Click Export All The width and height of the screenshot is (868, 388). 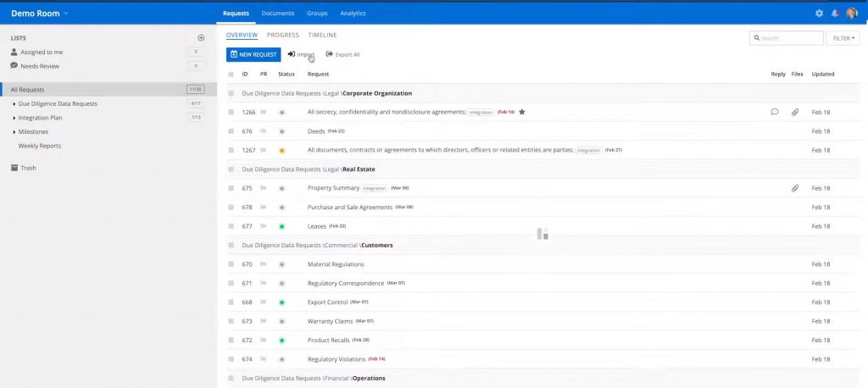point(342,54)
